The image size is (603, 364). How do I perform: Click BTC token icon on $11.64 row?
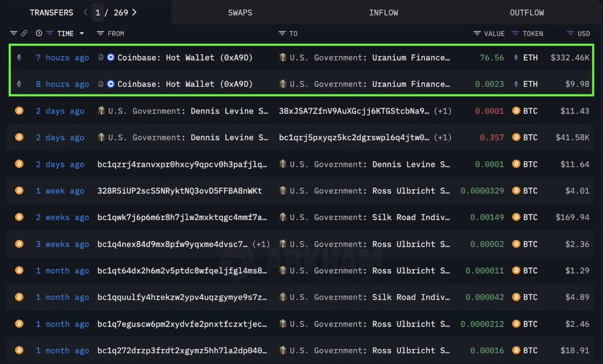tap(516, 164)
